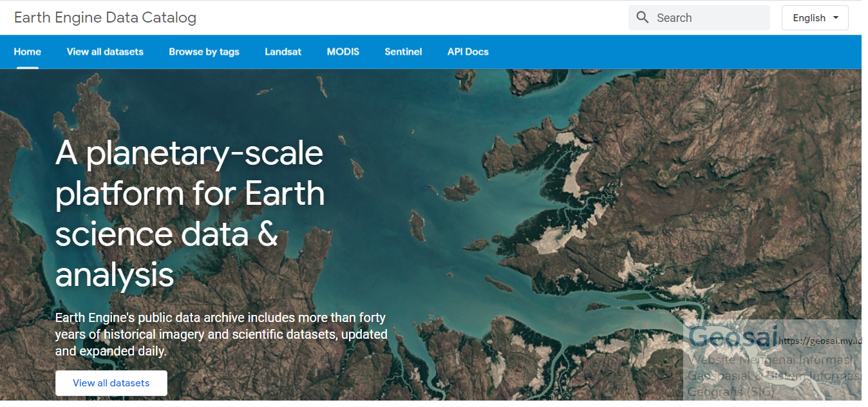Navigate to the MODIS section
Image resolution: width=868 pixels, height=407 pixels.
[x=343, y=52]
